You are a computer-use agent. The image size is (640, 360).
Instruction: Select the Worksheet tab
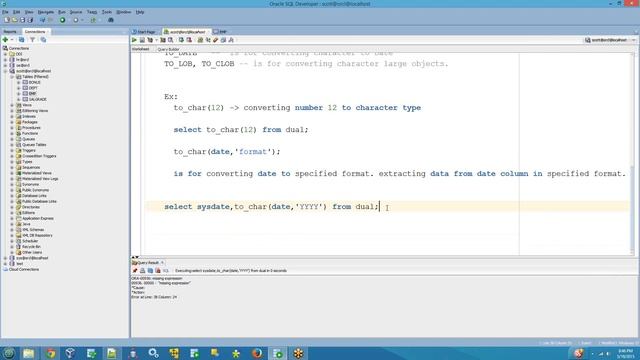140,49
